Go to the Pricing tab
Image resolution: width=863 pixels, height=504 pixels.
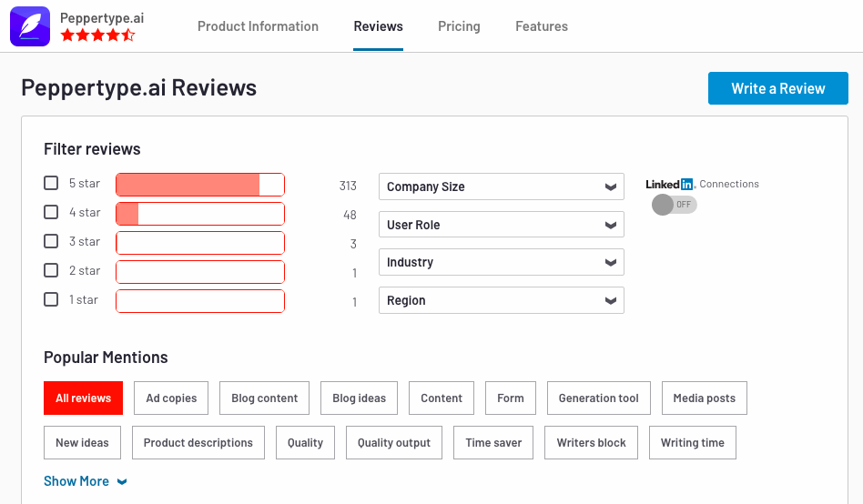459,26
